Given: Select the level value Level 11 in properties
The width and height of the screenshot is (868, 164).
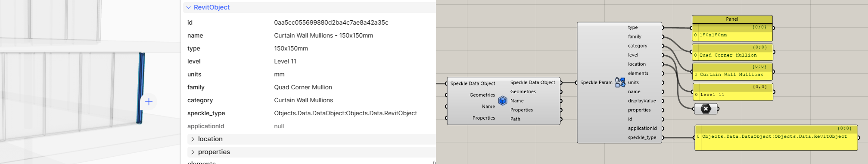Looking at the screenshot, I should tap(285, 61).
